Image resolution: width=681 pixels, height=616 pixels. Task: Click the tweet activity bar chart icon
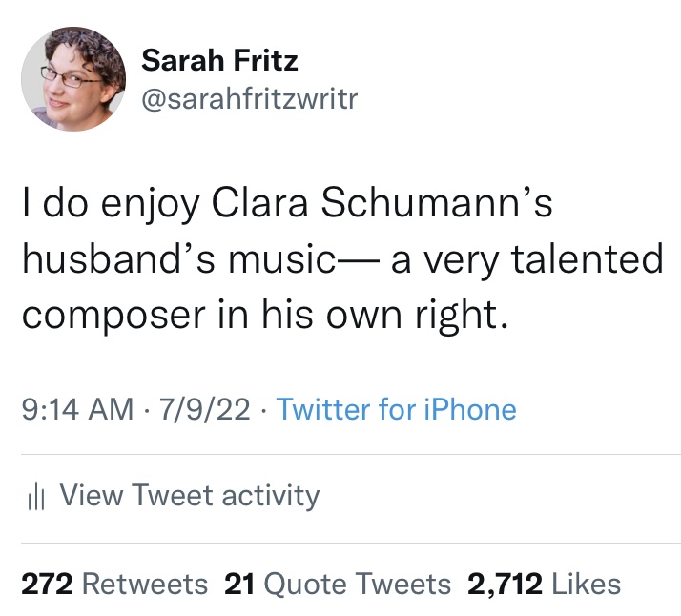pos(36,497)
